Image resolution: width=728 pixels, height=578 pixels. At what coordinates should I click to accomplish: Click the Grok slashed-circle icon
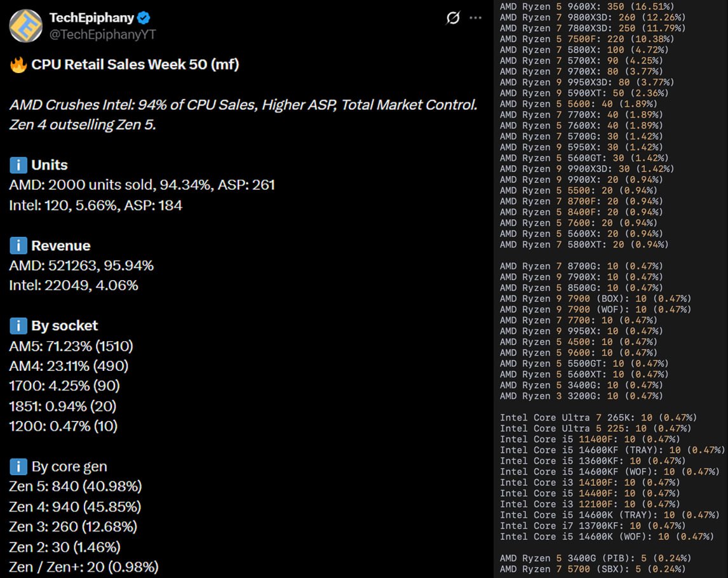coord(453,18)
